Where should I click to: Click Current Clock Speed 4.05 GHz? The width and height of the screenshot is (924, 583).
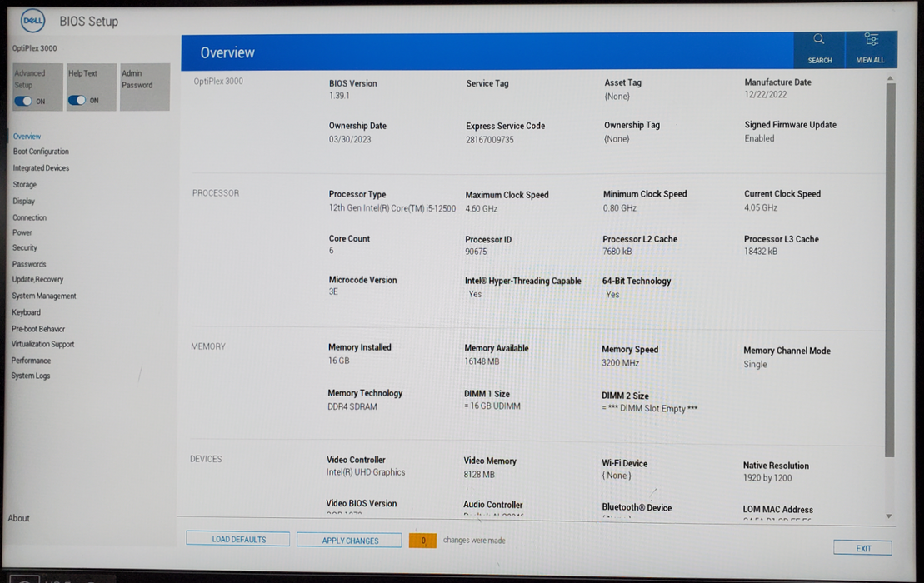point(761,207)
